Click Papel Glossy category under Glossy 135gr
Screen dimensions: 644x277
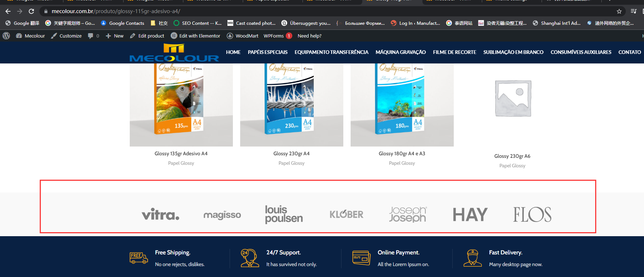181,163
